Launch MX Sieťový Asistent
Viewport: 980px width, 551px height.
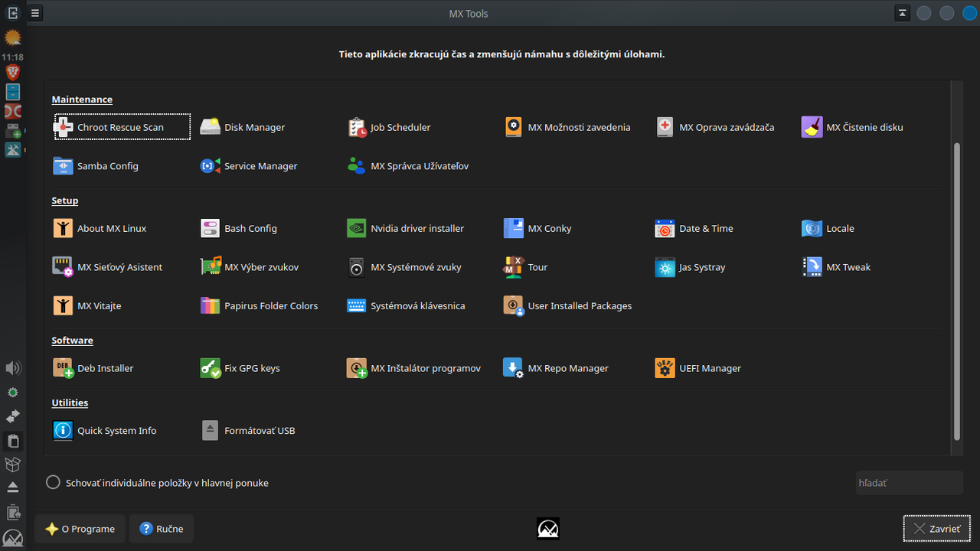tap(107, 267)
